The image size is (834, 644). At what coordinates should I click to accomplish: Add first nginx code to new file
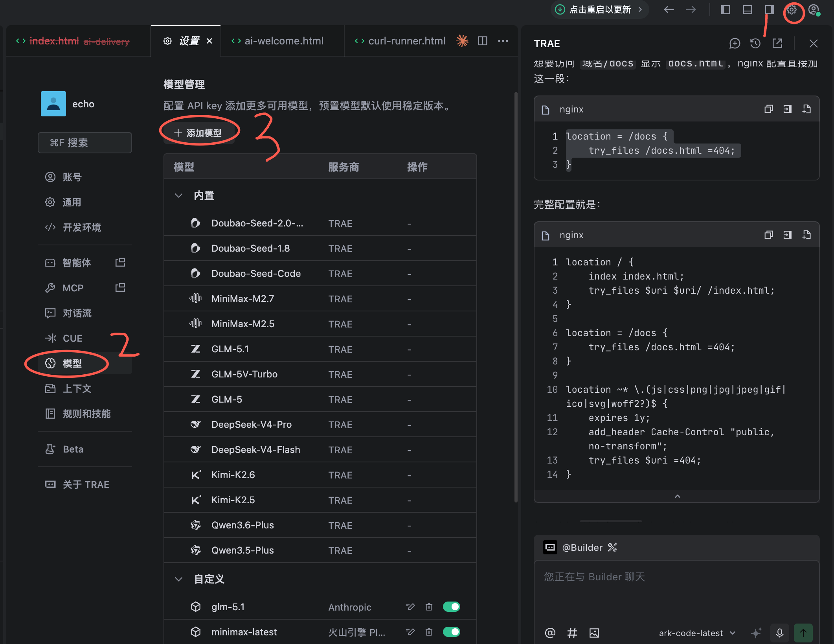[x=806, y=109]
